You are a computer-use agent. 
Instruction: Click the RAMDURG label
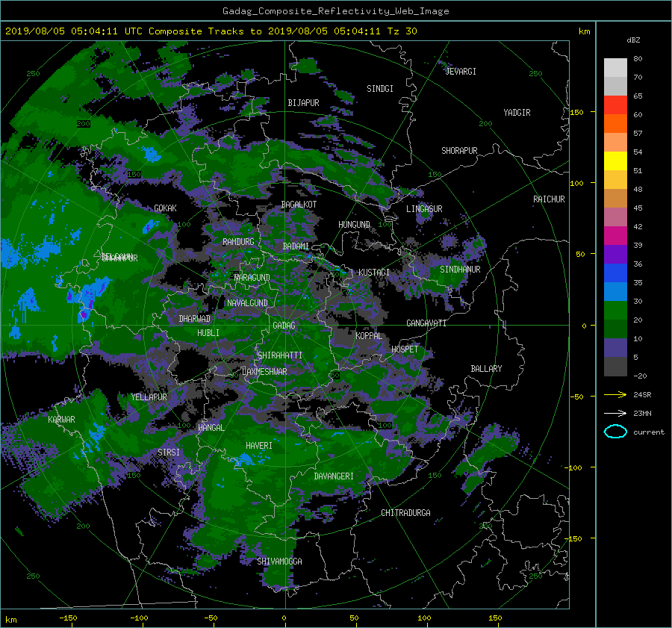pos(238,242)
